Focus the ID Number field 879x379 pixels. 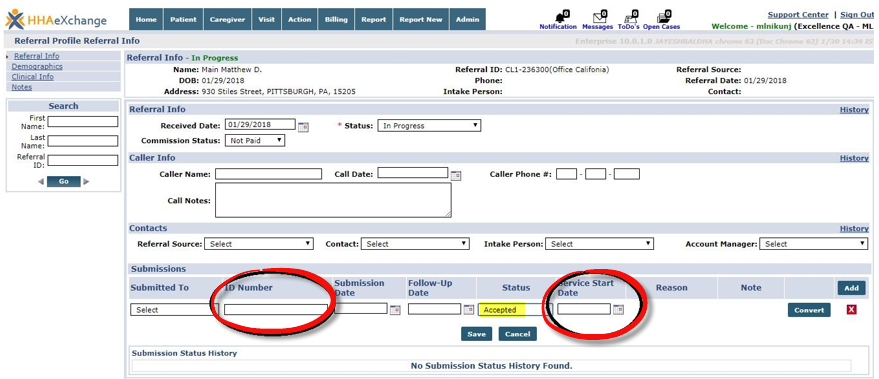pyautogui.click(x=276, y=309)
